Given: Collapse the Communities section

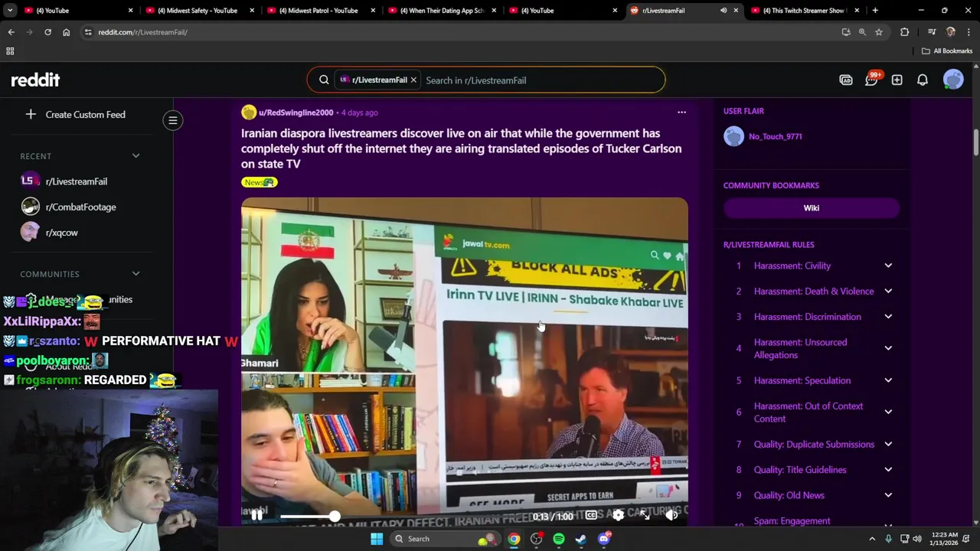Looking at the screenshot, I should click(x=136, y=274).
